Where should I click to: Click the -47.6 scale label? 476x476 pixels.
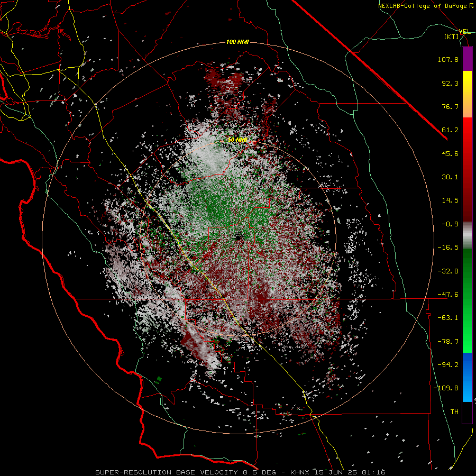coord(448,295)
